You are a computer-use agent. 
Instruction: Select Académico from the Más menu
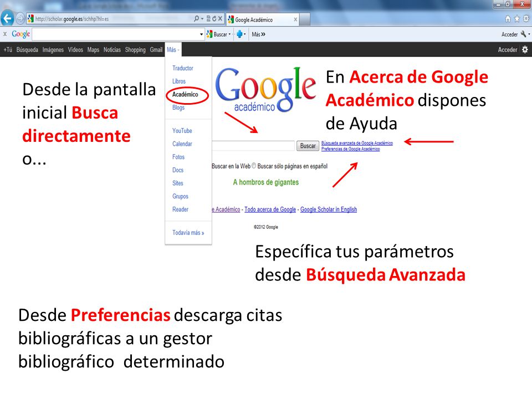(x=185, y=94)
